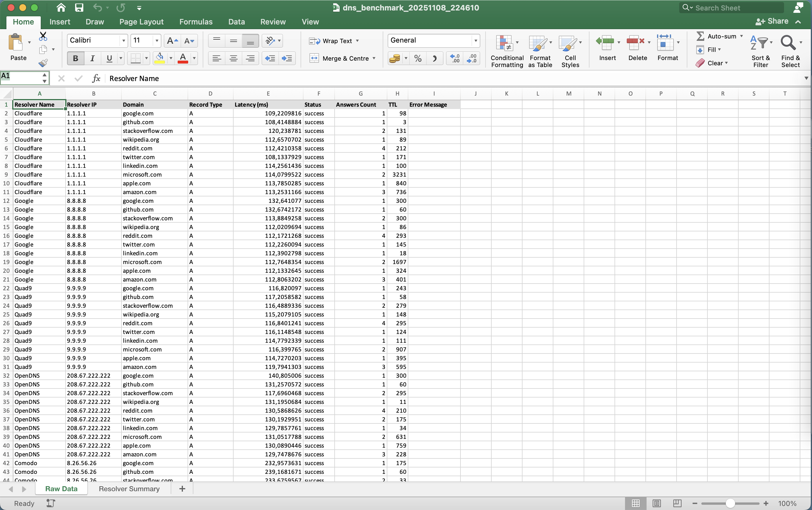Open Conditional Formatting
The height and width of the screenshot is (510, 812).
click(x=507, y=51)
